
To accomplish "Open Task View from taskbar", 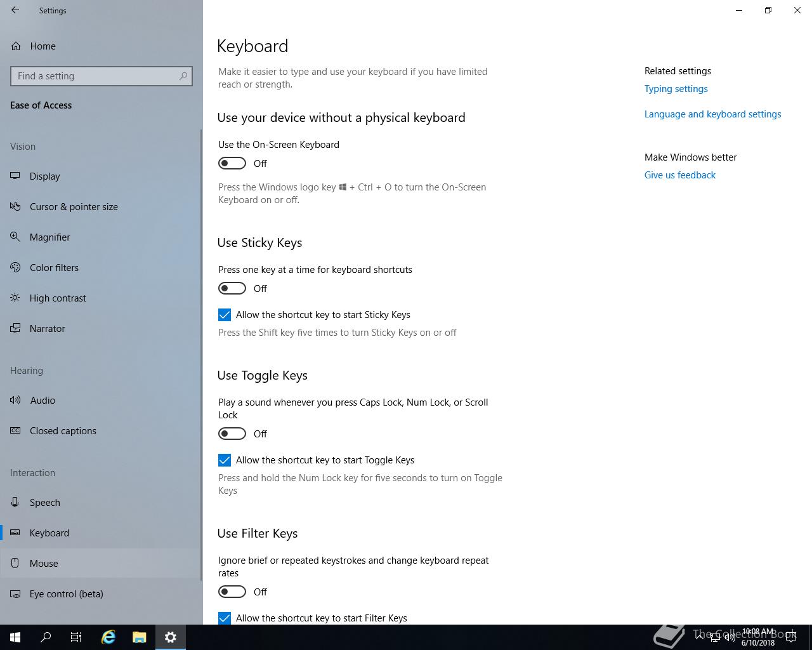I will 76,637.
